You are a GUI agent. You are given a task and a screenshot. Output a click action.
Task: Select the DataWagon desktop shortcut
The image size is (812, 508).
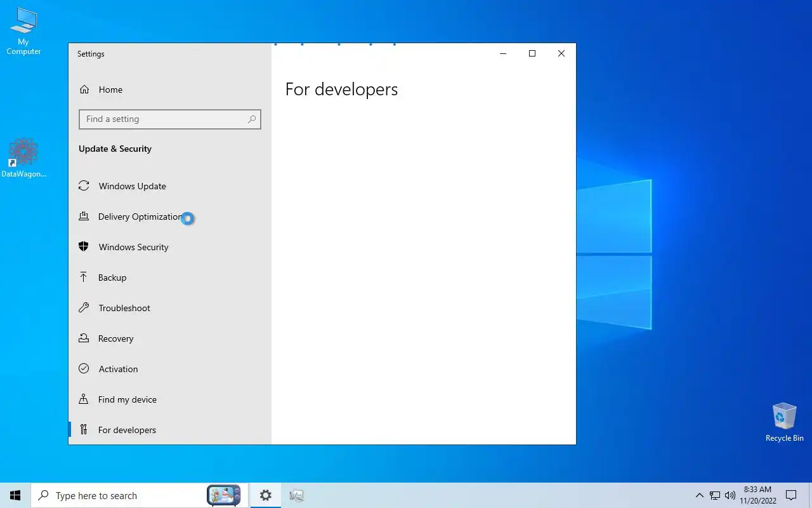pos(23,158)
